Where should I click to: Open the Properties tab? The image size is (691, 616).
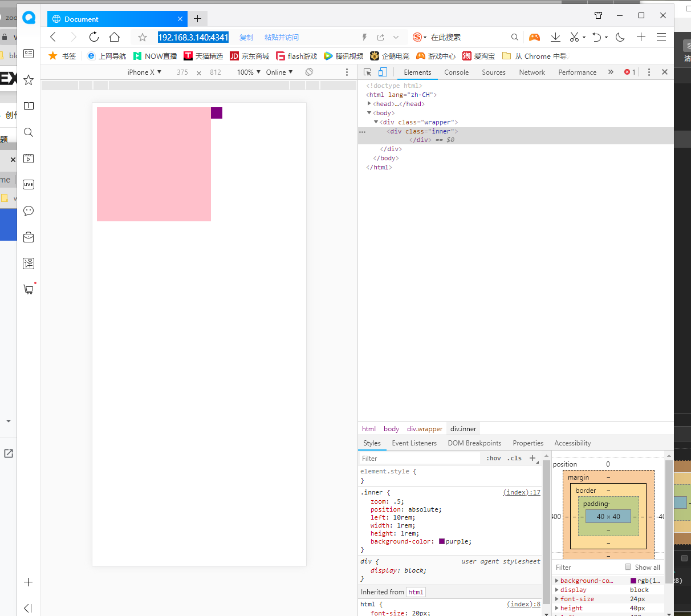tap(528, 443)
